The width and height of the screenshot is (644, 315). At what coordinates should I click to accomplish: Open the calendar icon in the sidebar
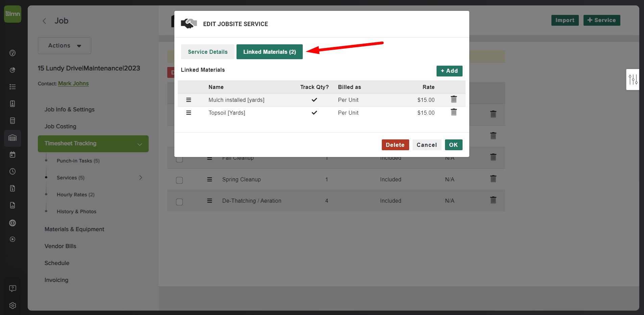pyautogui.click(x=13, y=155)
